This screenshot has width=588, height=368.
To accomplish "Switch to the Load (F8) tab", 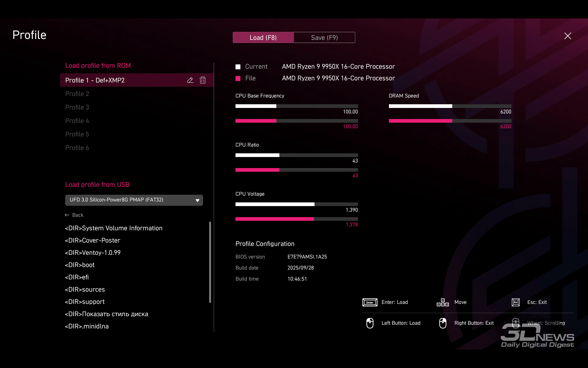I will coord(263,37).
